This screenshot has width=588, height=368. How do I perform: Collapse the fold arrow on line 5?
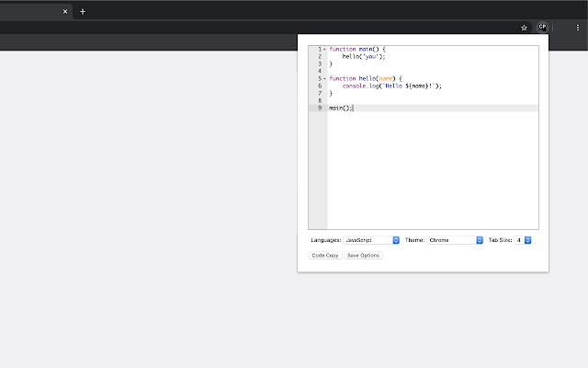coord(324,78)
